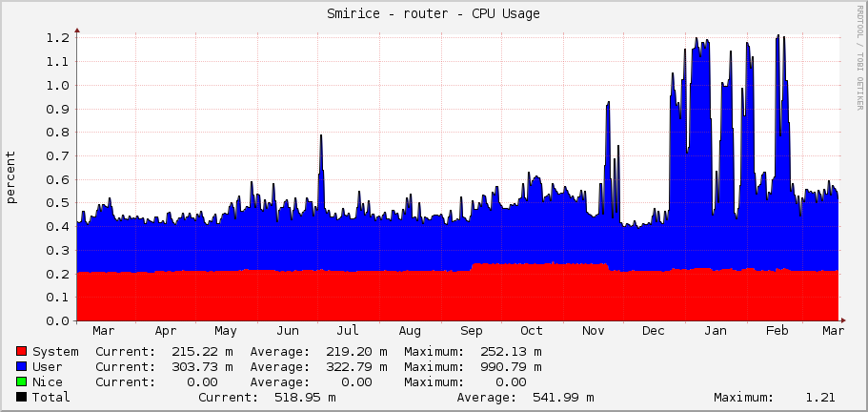Click User maximum value '990.79 m'
The height and width of the screenshot is (412, 868).
[512, 366]
